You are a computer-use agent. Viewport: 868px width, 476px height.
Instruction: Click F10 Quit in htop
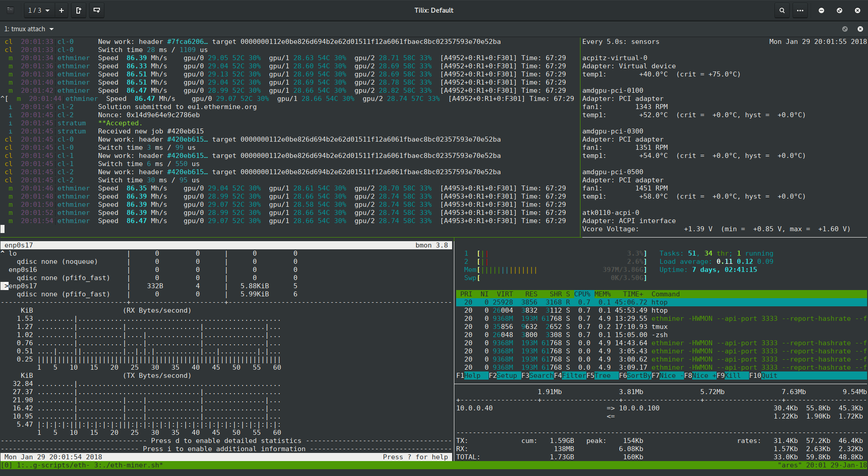763,376
